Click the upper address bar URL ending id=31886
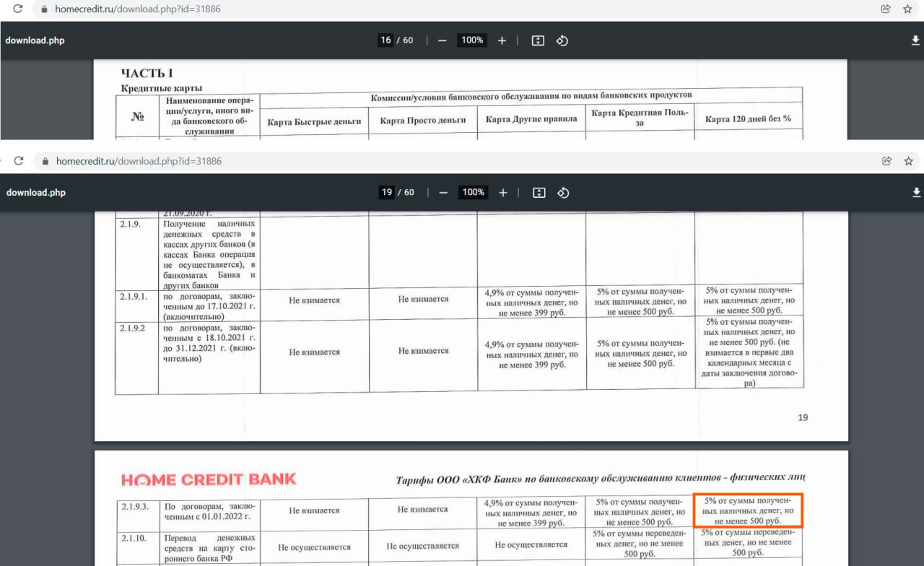The image size is (924, 566). tap(138, 10)
